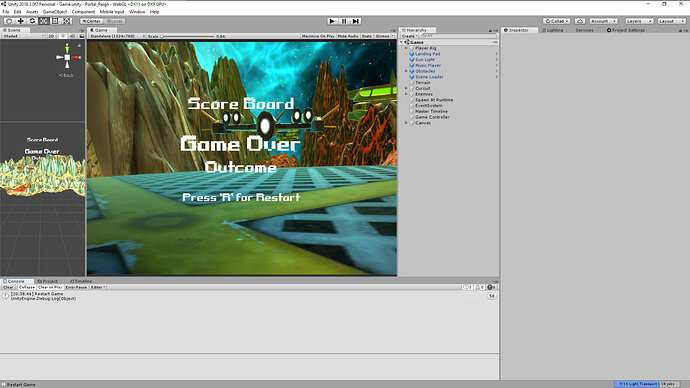Viewport: 690px width, 388px height.
Task: Select Spawn At Runtime in Hierarchy
Action: [434, 100]
